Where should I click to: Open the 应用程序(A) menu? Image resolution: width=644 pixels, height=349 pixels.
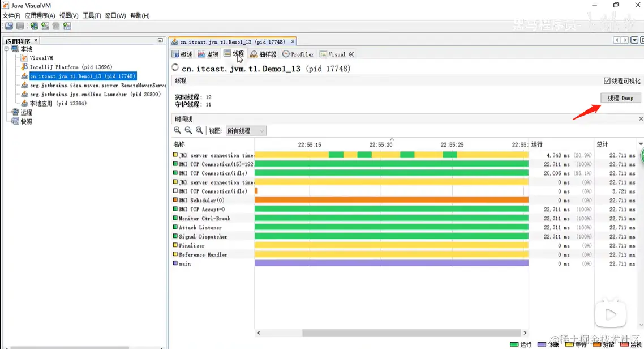[40, 16]
